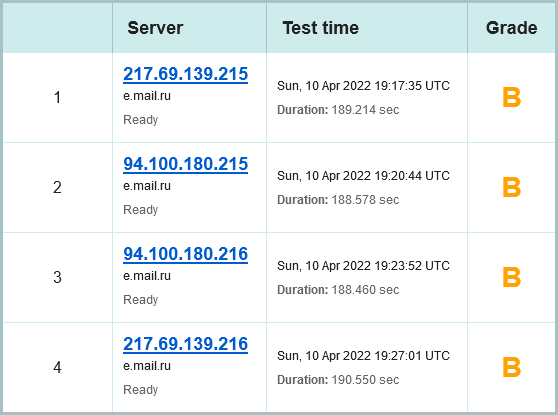Select the B grade in row 1
The width and height of the screenshot is (558, 415).
coord(511,97)
